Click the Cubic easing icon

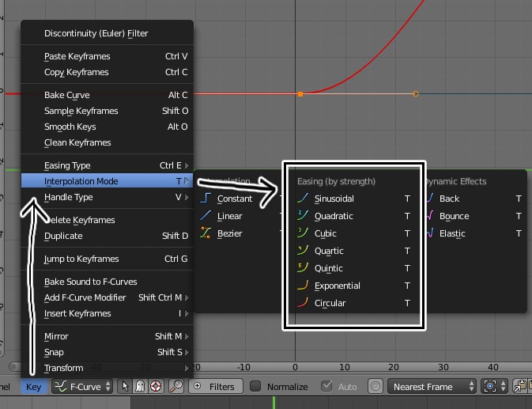click(x=303, y=233)
